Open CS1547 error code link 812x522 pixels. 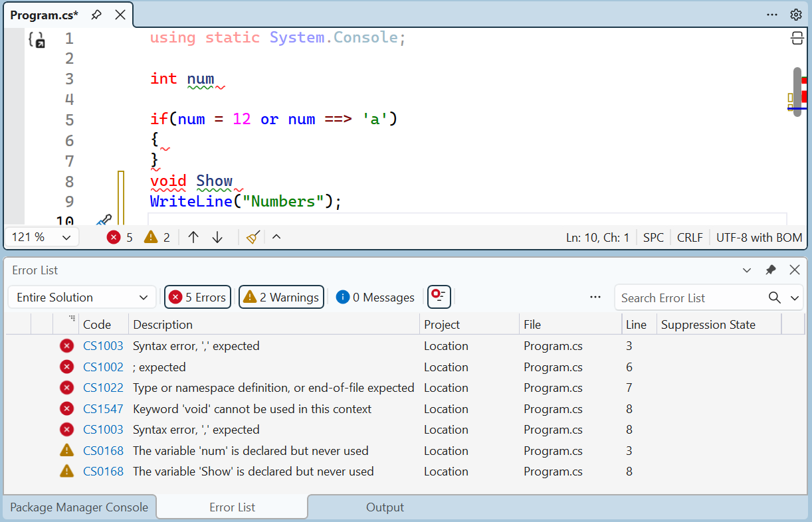[x=103, y=409]
